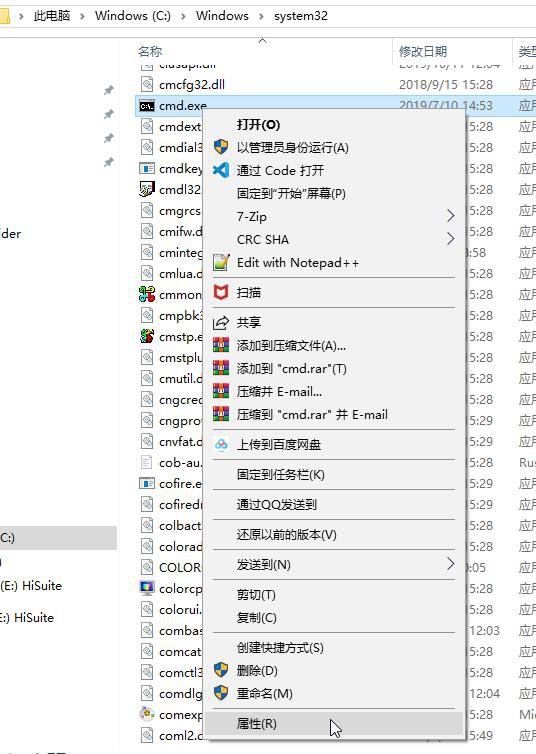Select the E:) HiSuite entry in the sidebar
This screenshot has width=536, height=754.
coord(27,617)
